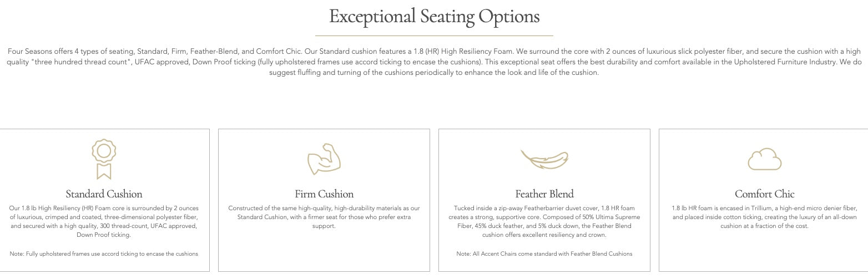
Task: Select the Comfort Chic heading
Action: point(764,194)
